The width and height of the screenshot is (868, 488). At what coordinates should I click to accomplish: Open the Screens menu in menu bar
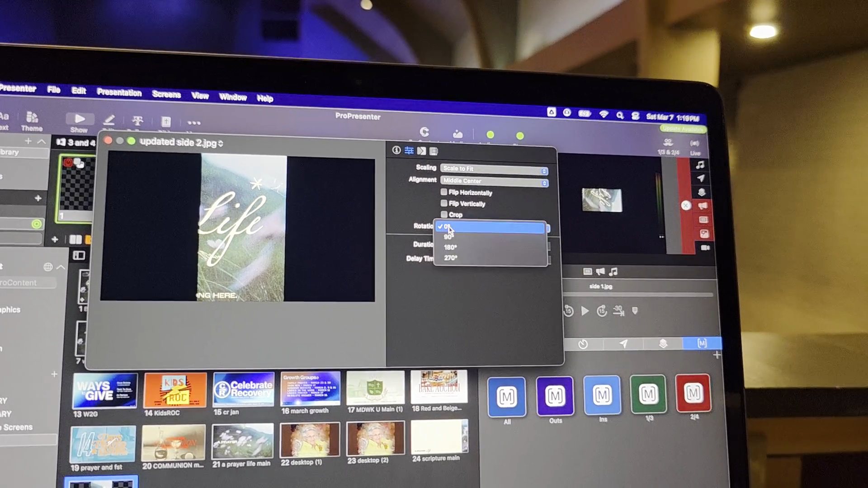coord(166,94)
